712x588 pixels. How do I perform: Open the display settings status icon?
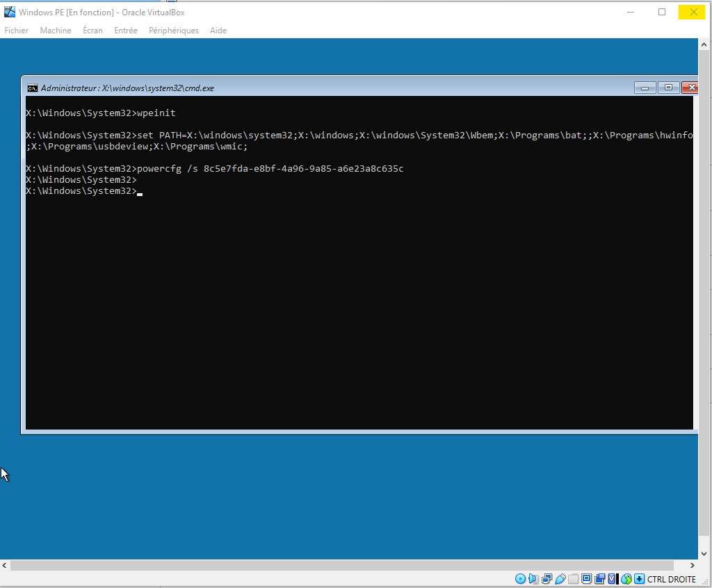click(586, 579)
